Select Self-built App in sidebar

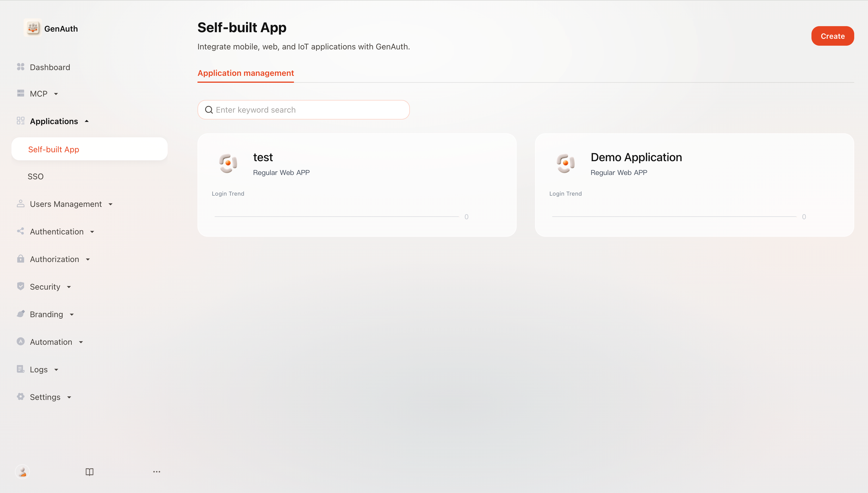click(x=89, y=149)
